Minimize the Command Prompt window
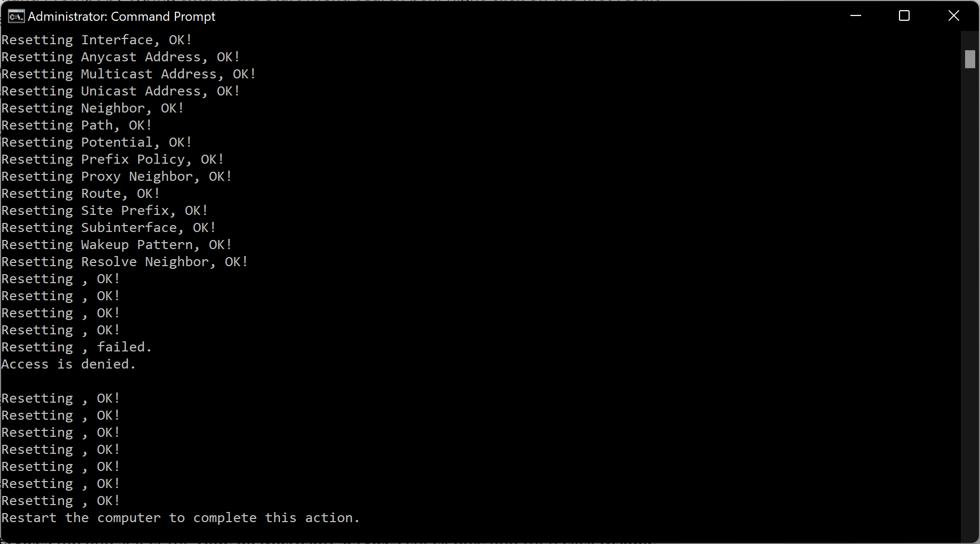The image size is (980, 544). coord(856,16)
